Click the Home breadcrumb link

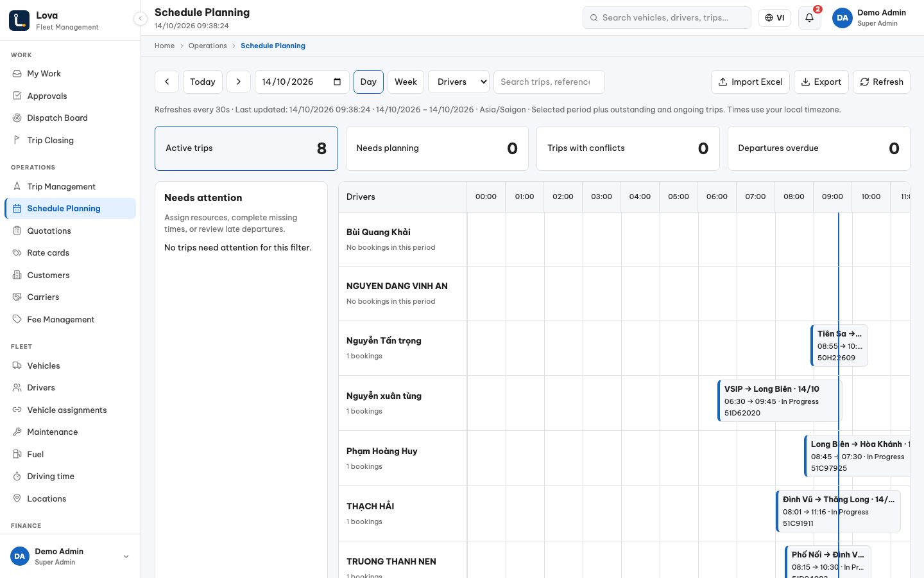coord(164,46)
